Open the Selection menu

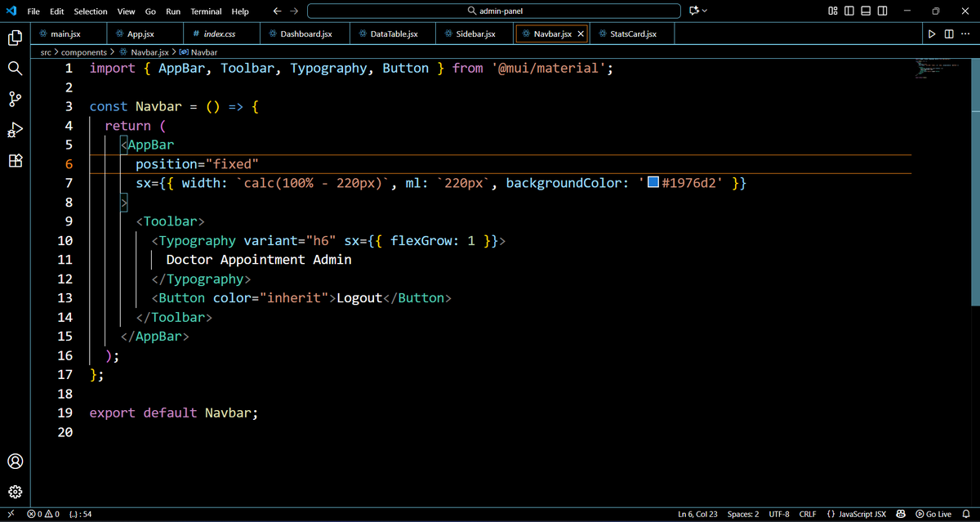(x=91, y=11)
